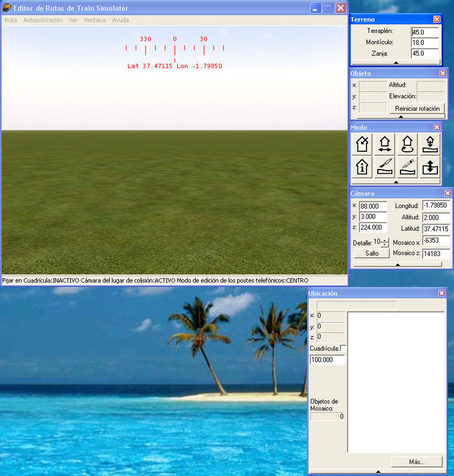The image size is (454, 476).
Task: Select the object info mode icon
Action: 362,167
